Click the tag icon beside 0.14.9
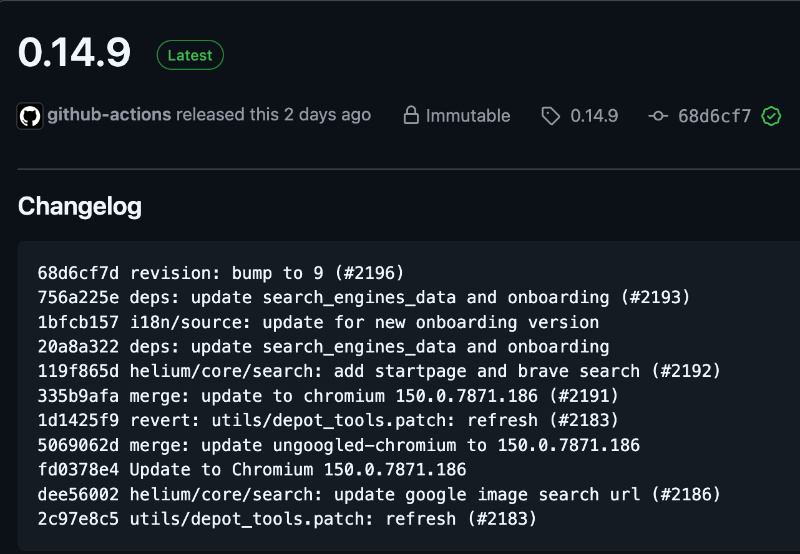This screenshot has width=800, height=554. (551, 116)
